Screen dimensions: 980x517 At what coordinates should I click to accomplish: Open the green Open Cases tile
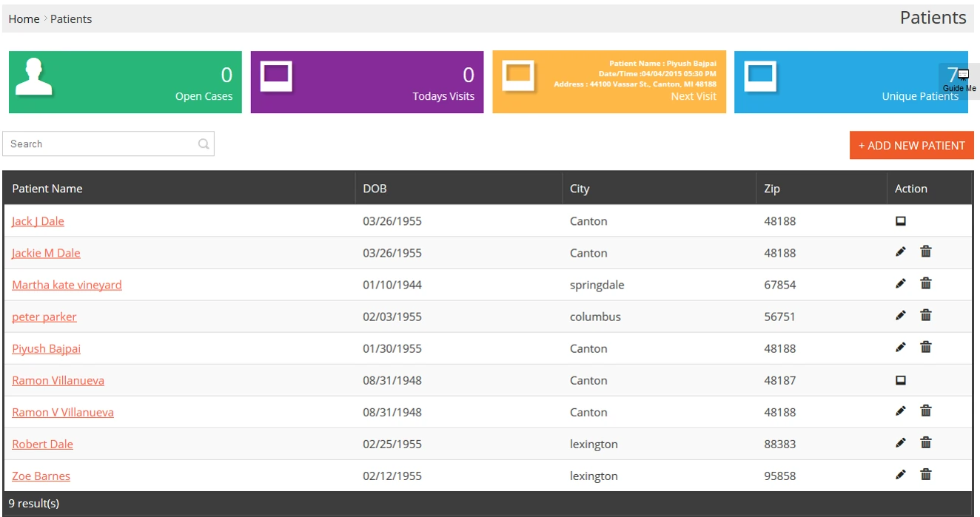(125, 82)
